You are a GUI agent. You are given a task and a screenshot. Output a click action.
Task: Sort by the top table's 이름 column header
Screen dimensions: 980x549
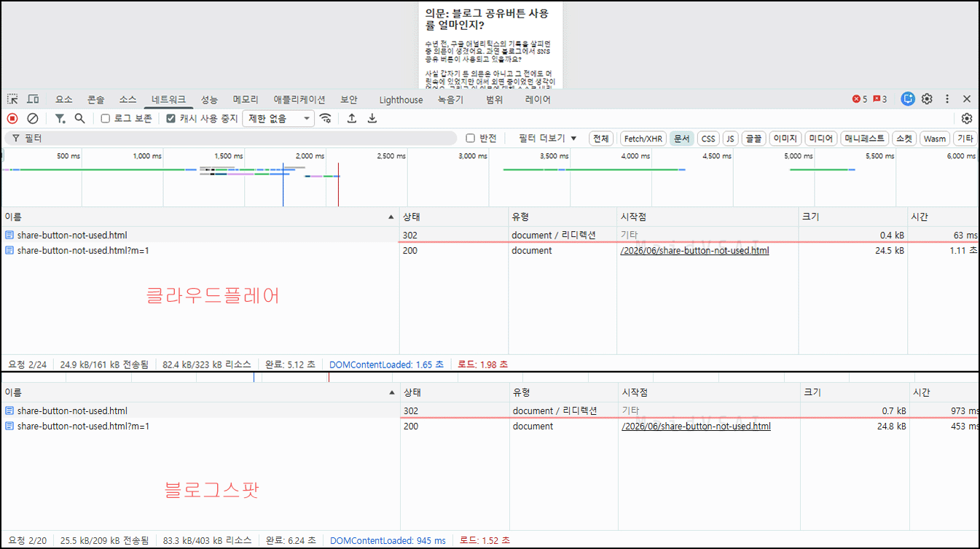coord(200,217)
